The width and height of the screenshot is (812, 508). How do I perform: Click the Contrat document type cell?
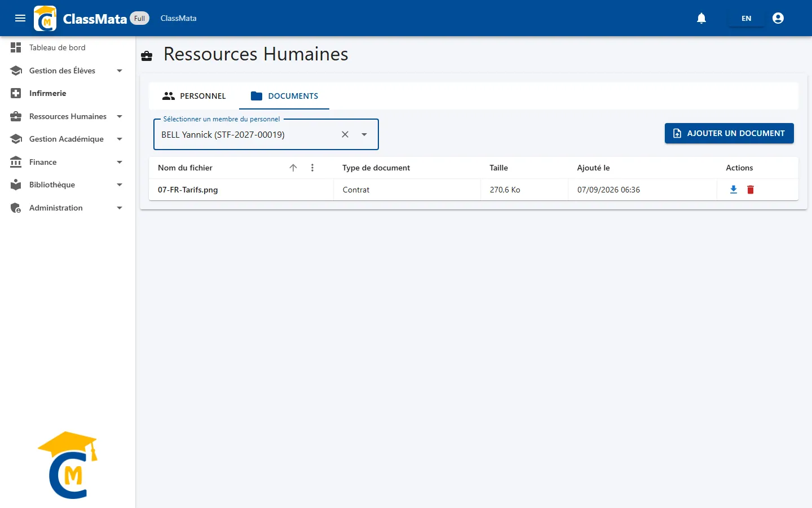[x=407, y=190]
